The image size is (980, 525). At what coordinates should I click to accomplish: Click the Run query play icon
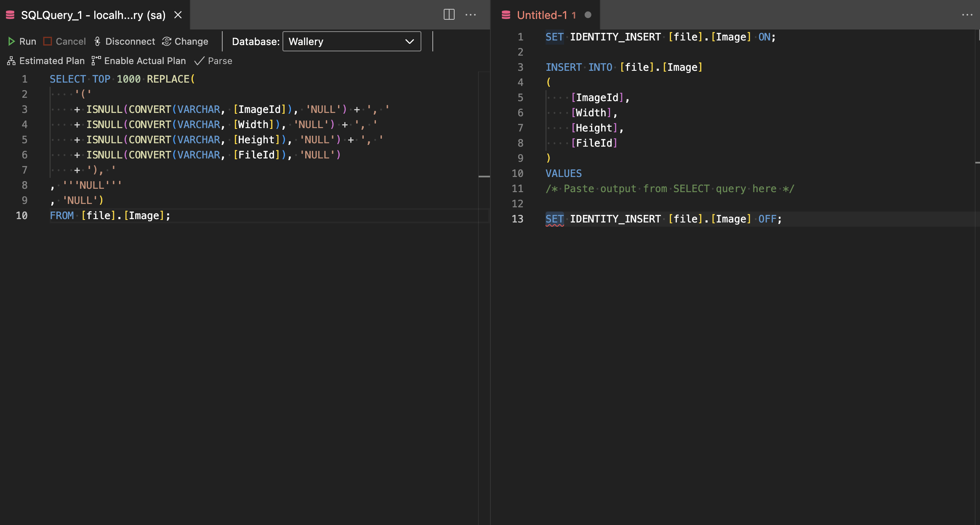click(x=11, y=41)
